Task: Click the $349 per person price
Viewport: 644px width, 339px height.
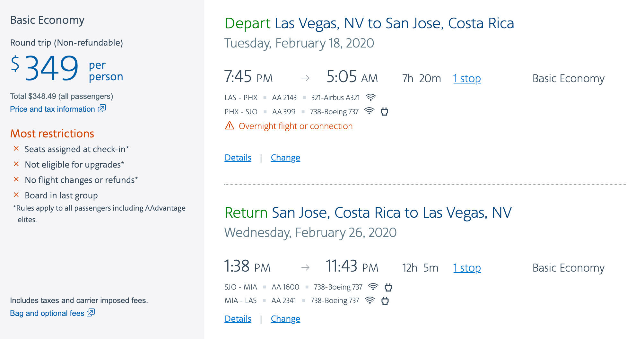Action: 51,68
